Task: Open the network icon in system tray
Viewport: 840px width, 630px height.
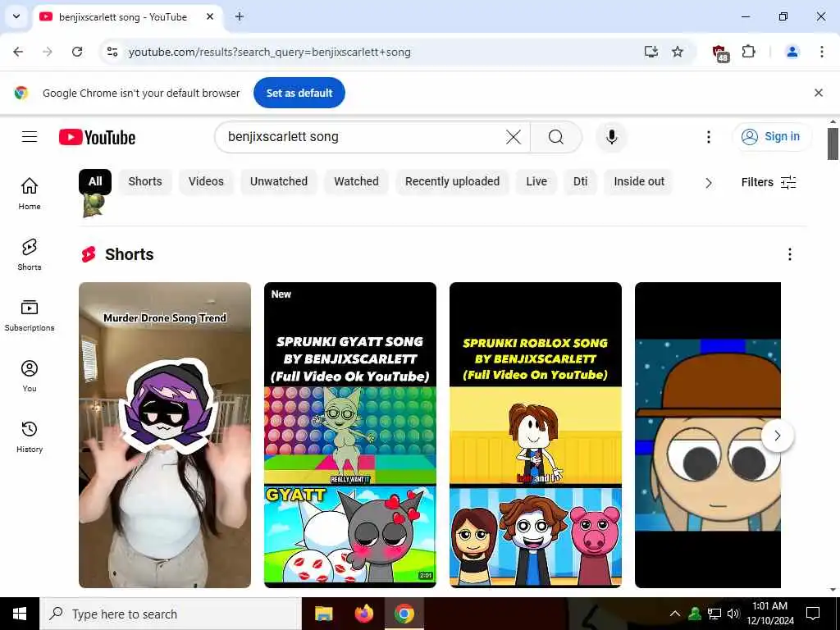Action: tap(714, 614)
